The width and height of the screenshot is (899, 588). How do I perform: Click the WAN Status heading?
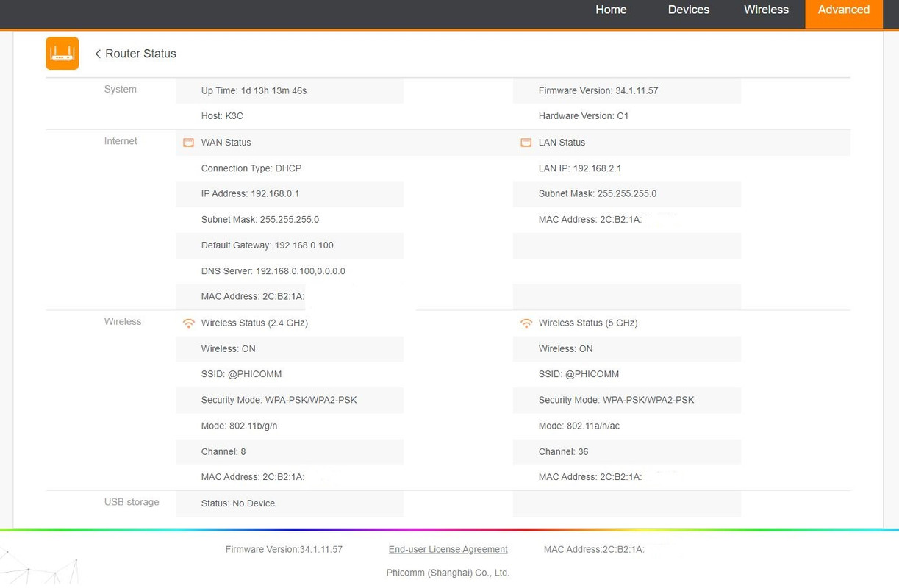point(226,143)
